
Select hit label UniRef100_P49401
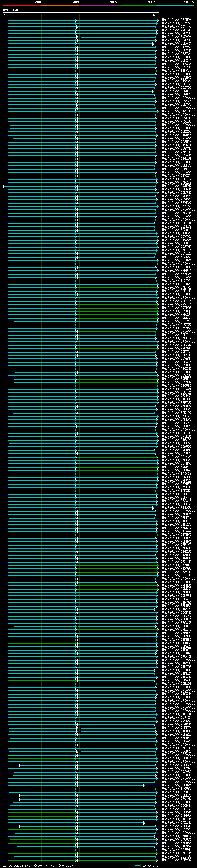[176, 81]
